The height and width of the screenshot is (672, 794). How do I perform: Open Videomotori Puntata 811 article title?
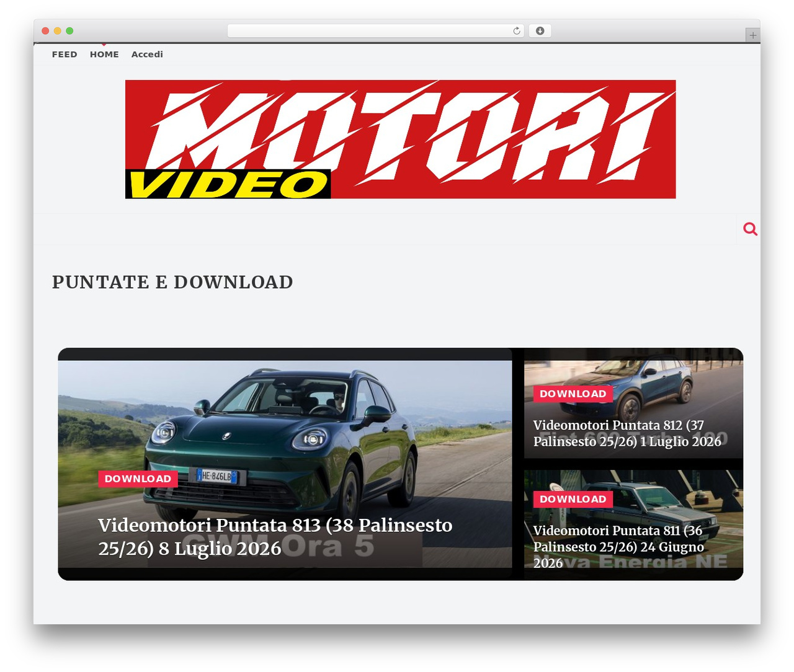click(x=618, y=547)
